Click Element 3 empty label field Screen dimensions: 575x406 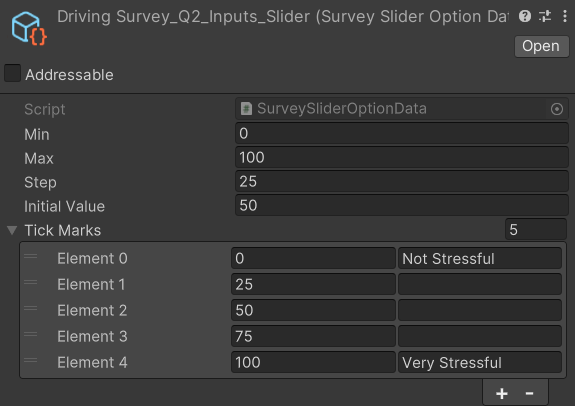480,336
